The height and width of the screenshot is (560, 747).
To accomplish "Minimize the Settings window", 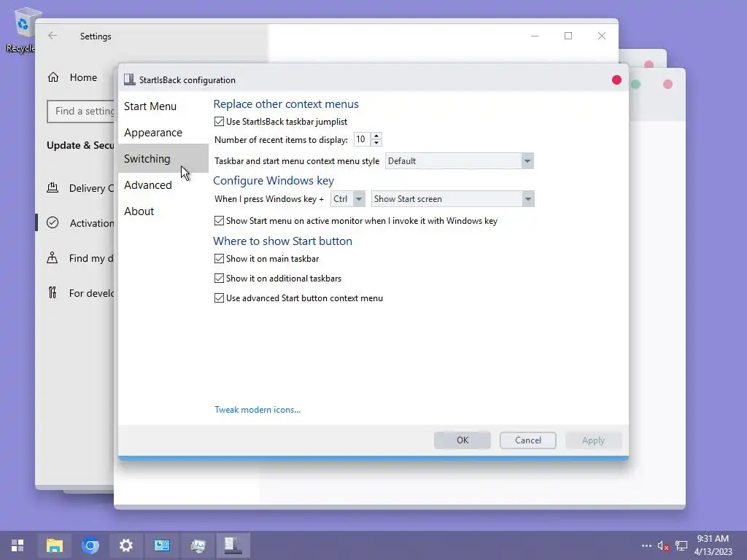I will tap(535, 36).
